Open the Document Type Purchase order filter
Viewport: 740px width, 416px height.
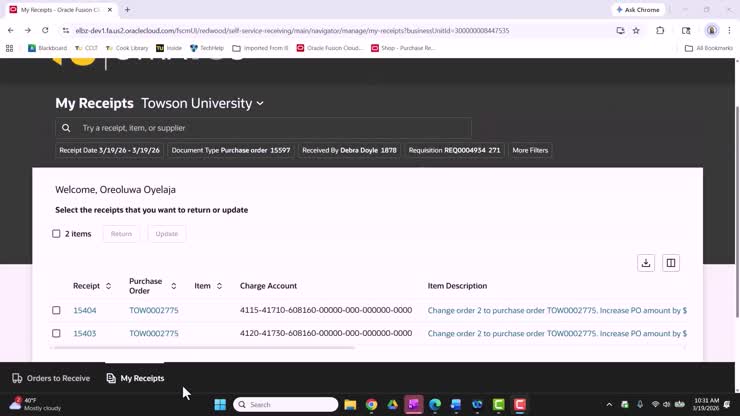pos(231,150)
